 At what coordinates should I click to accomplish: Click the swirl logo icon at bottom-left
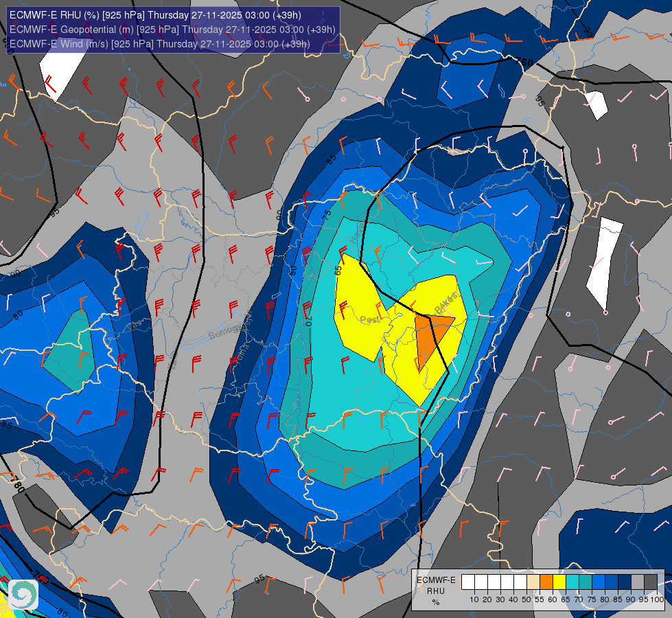point(23,595)
